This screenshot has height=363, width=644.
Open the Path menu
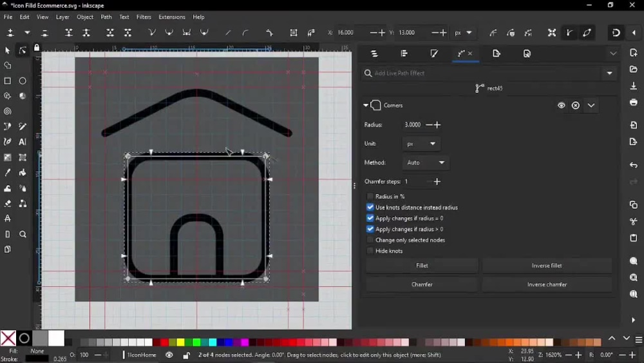pos(106,17)
